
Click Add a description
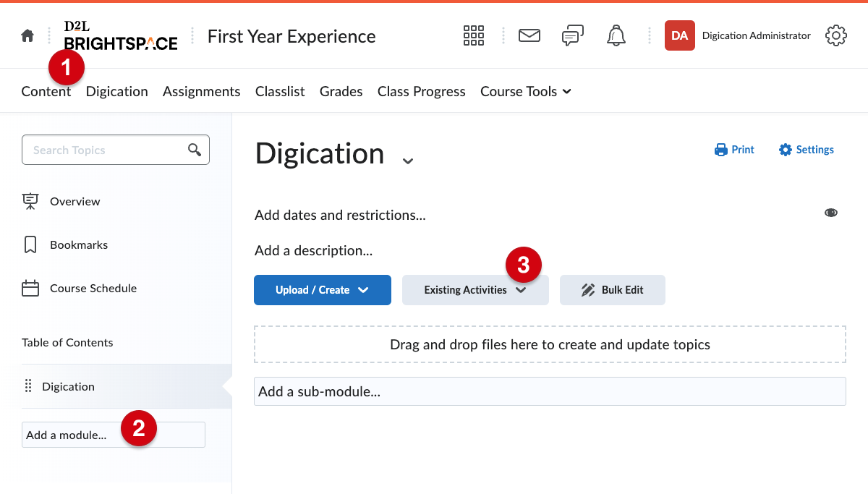(313, 251)
